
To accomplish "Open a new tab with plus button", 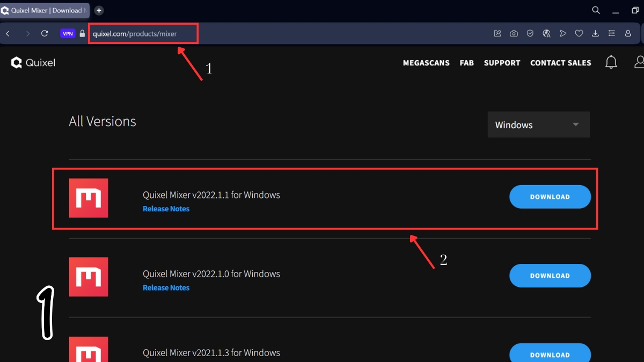I will click(x=99, y=10).
